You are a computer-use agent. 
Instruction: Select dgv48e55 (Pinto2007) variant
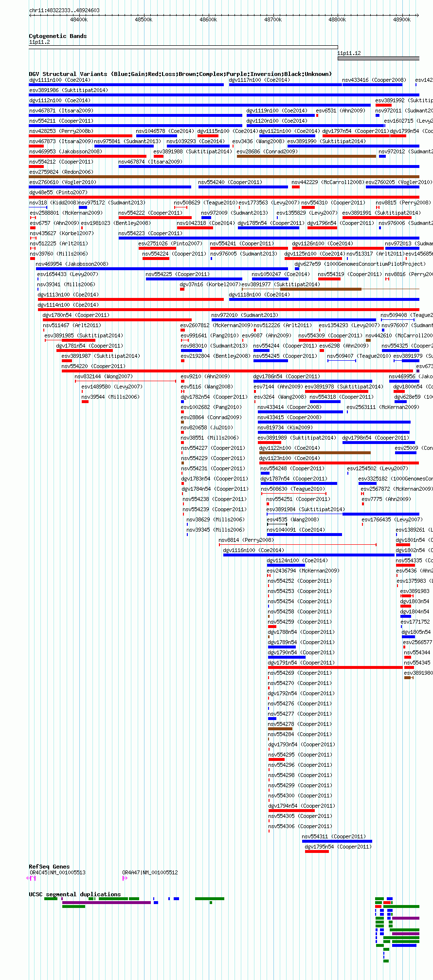[x=224, y=197]
